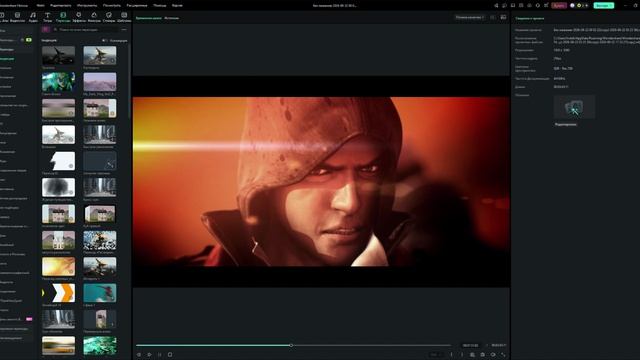640x360 pixels.
Task: Open the playback quality dropdown above preview
Action: [x=470, y=18]
